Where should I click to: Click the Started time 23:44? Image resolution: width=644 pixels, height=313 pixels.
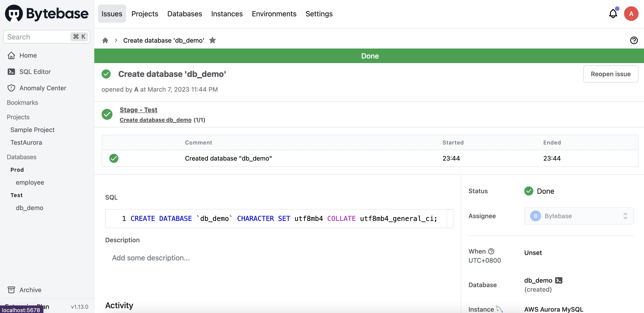[x=451, y=158]
